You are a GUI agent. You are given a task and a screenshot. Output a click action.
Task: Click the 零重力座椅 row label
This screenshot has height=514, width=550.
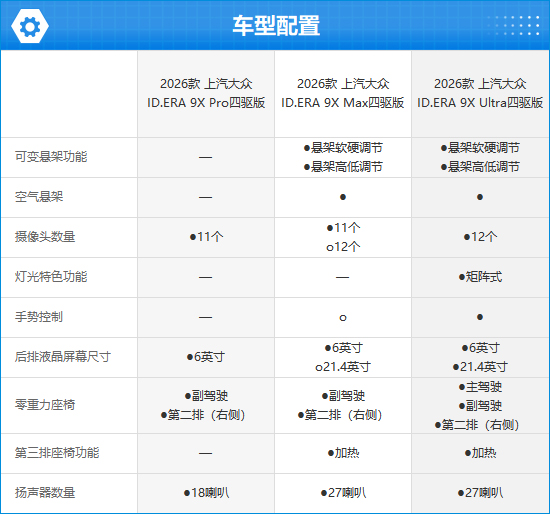45,405
